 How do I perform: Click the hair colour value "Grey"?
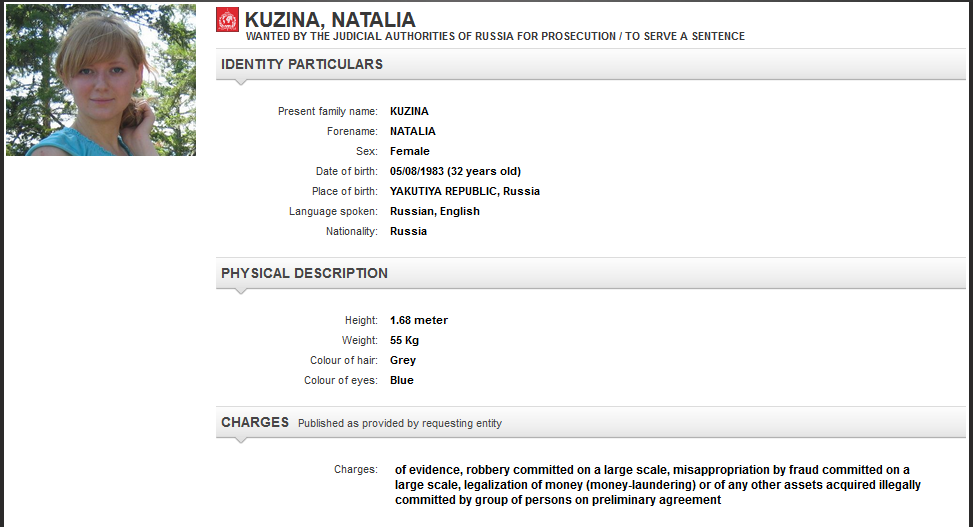click(403, 360)
